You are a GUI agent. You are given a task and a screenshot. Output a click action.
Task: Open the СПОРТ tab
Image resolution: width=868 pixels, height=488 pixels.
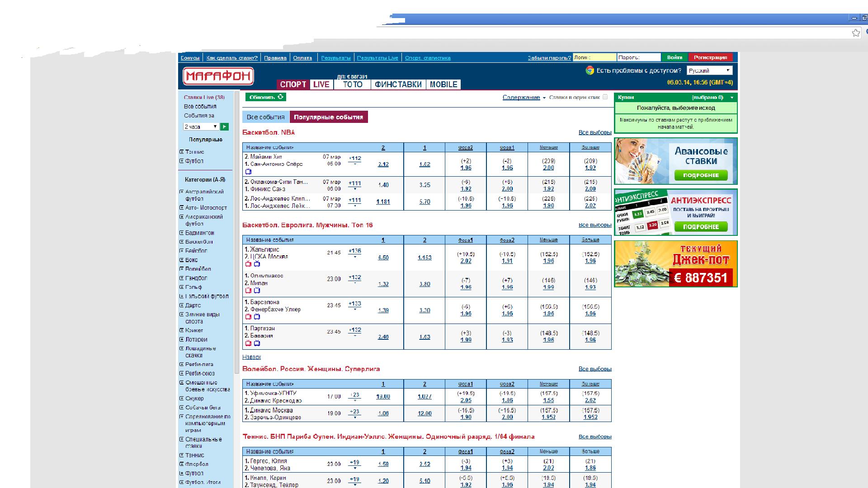coord(293,84)
